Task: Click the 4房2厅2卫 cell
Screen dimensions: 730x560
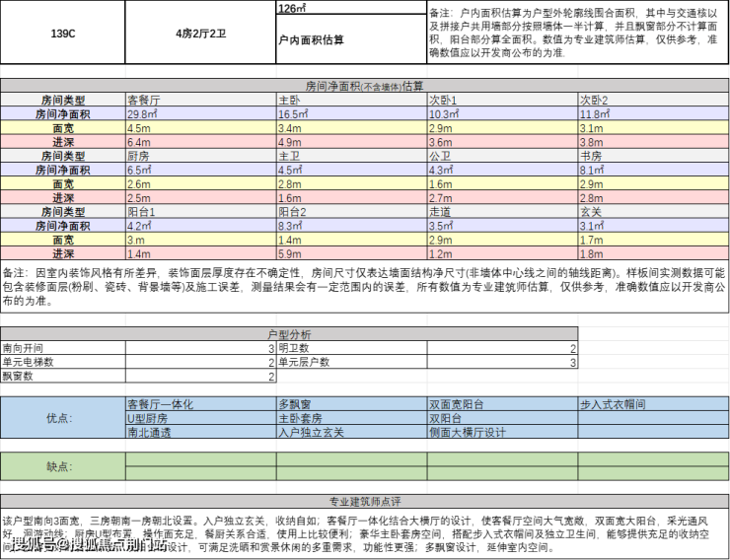Action: point(200,33)
